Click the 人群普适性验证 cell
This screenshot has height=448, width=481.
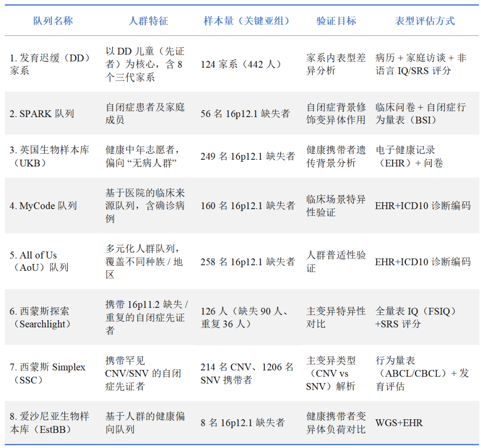(336, 261)
